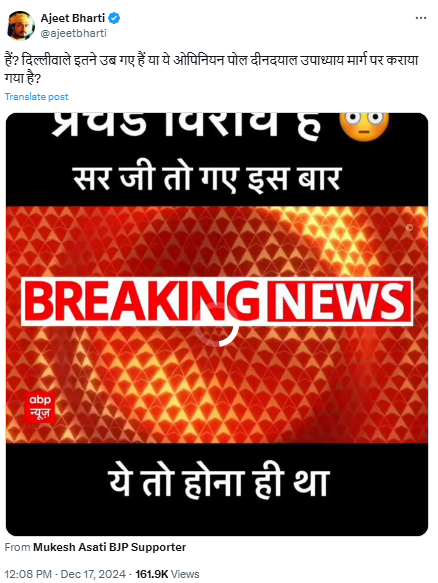The height and width of the screenshot is (583, 438).
Task: Click the small copyright watermark in video
Action: pos(409,227)
